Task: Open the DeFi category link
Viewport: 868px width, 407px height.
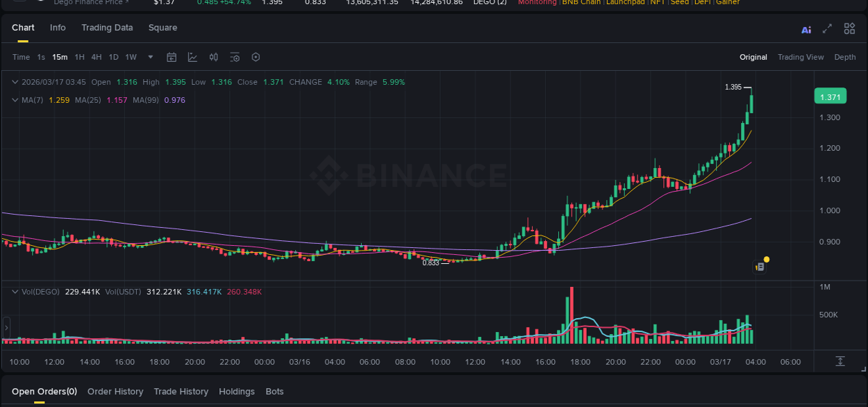Action: [701, 2]
